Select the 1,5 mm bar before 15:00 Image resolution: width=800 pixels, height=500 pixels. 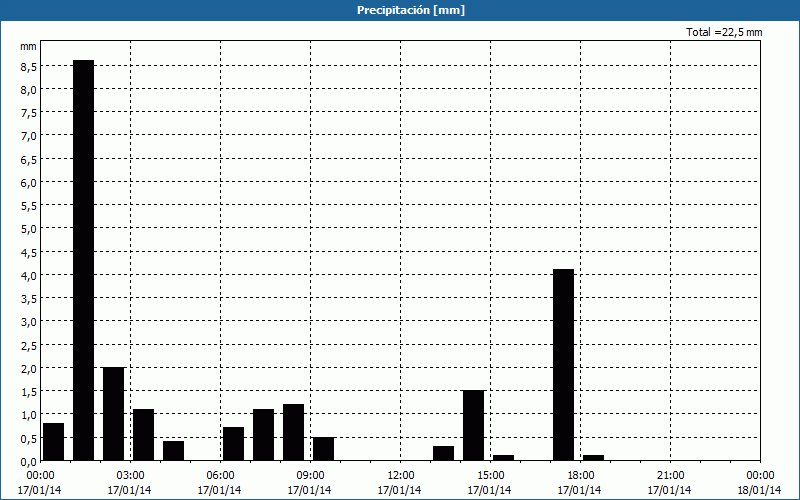[x=473, y=426]
